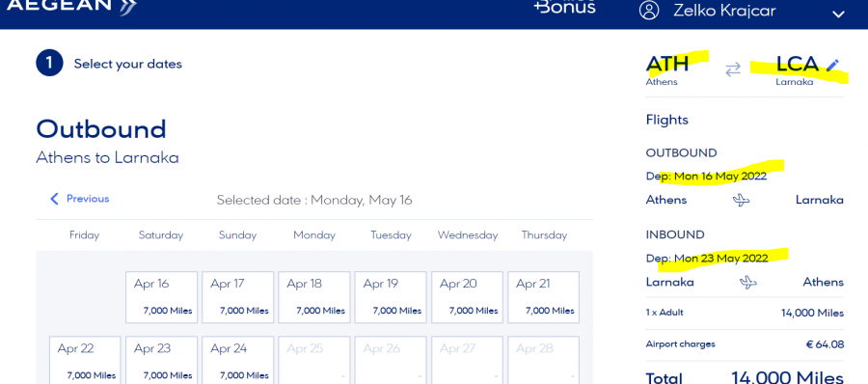Choose Apr 24 Sunday cell
This screenshot has height=384, width=868.
[238, 360]
